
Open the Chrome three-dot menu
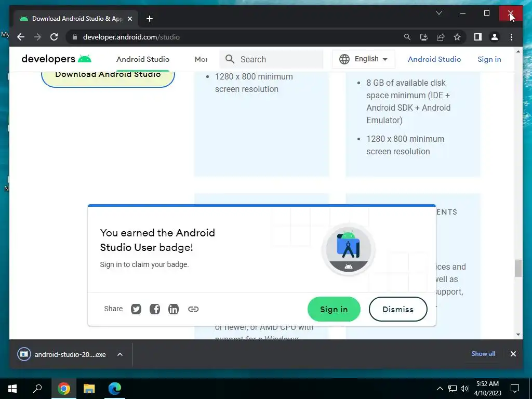[x=511, y=37]
